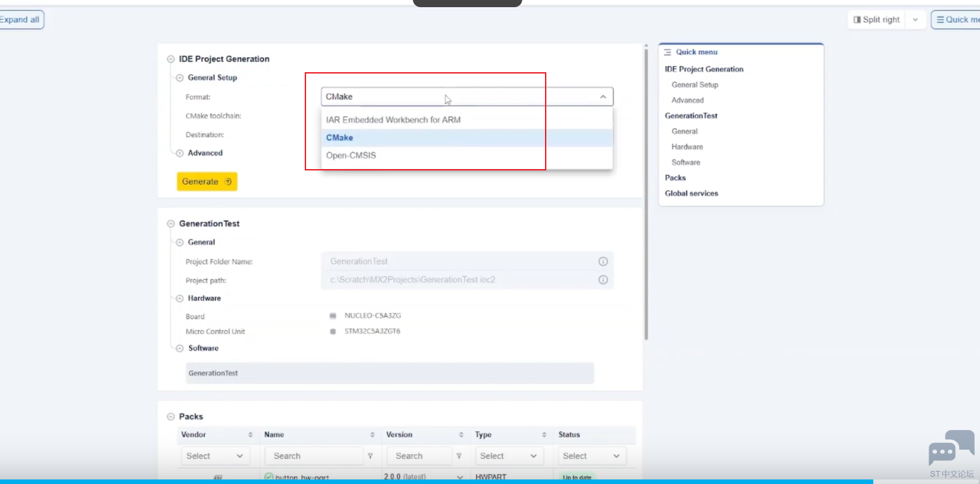
Task: Click filter icon next to Name search
Action: coord(370,456)
